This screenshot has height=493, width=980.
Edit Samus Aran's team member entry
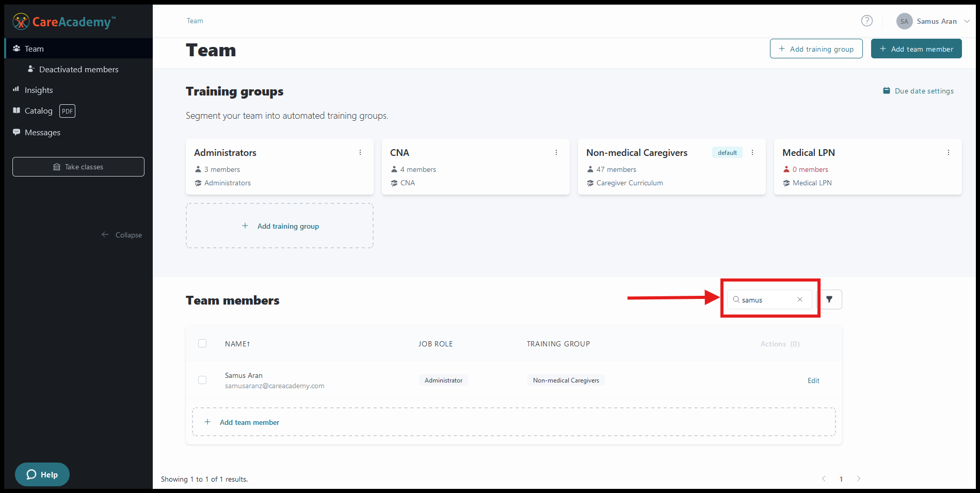813,380
